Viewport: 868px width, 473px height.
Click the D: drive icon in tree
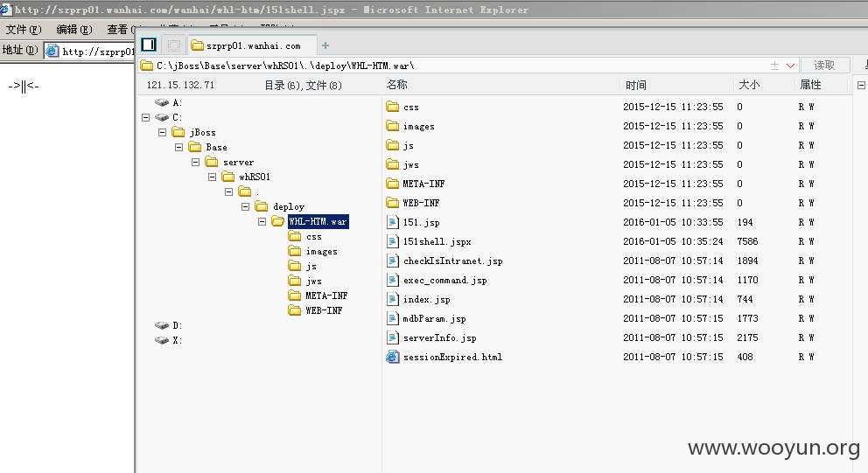[162, 325]
